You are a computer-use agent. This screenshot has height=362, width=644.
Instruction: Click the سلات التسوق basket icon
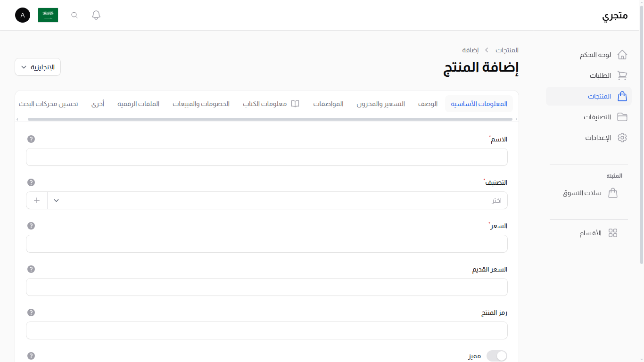[x=613, y=193]
